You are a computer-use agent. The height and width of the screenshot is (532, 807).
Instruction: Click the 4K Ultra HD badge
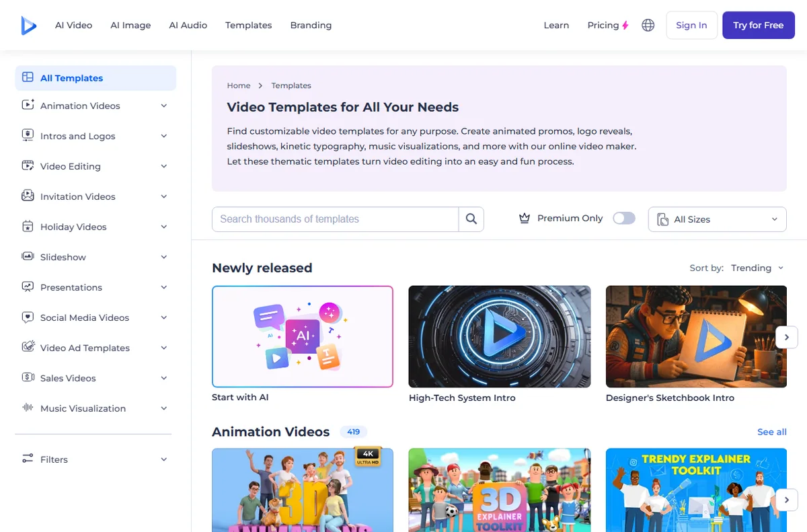point(368,457)
